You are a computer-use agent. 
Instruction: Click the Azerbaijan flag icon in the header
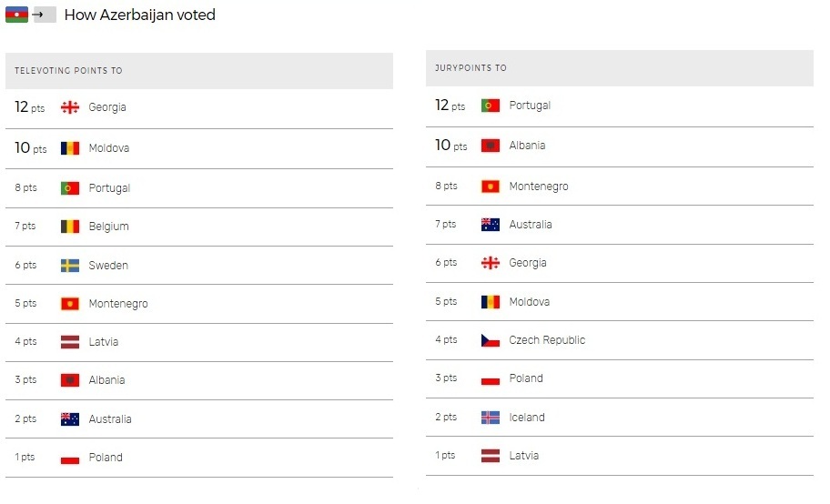click(x=16, y=15)
